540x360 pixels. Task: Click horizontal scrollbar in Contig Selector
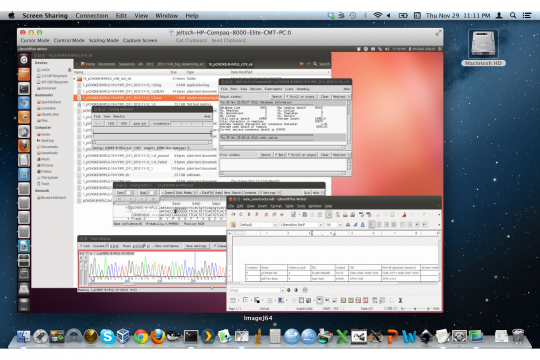click(x=152, y=142)
